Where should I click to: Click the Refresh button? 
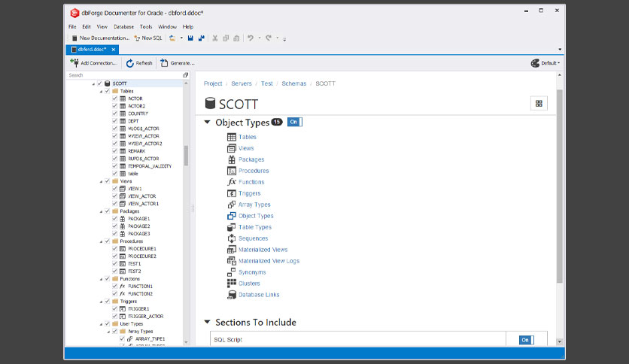(139, 63)
